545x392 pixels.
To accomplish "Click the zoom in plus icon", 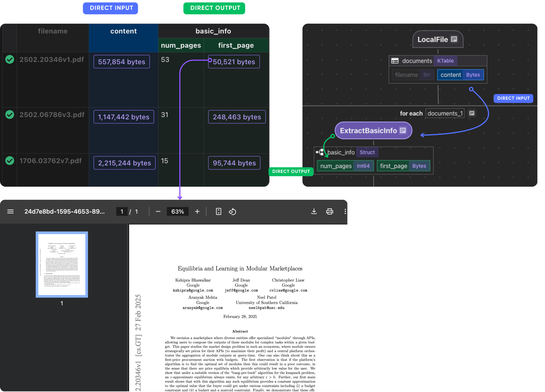I will [x=197, y=211].
